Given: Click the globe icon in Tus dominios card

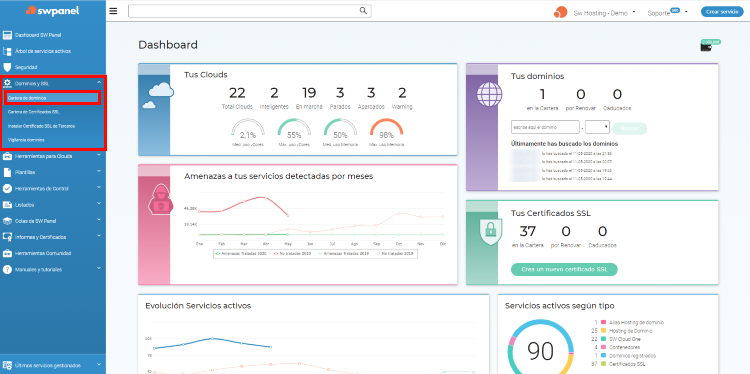Looking at the screenshot, I should click(489, 95).
